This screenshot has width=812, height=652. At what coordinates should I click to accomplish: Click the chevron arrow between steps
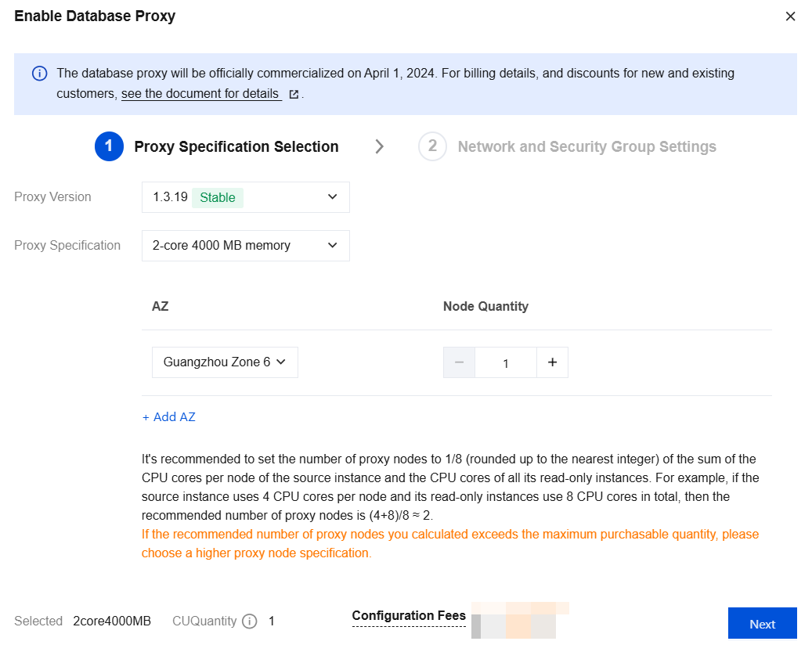(x=380, y=146)
